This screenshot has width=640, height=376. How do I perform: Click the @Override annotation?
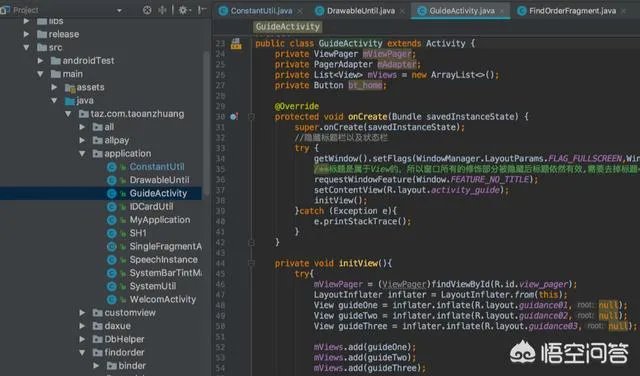(297, 106)
